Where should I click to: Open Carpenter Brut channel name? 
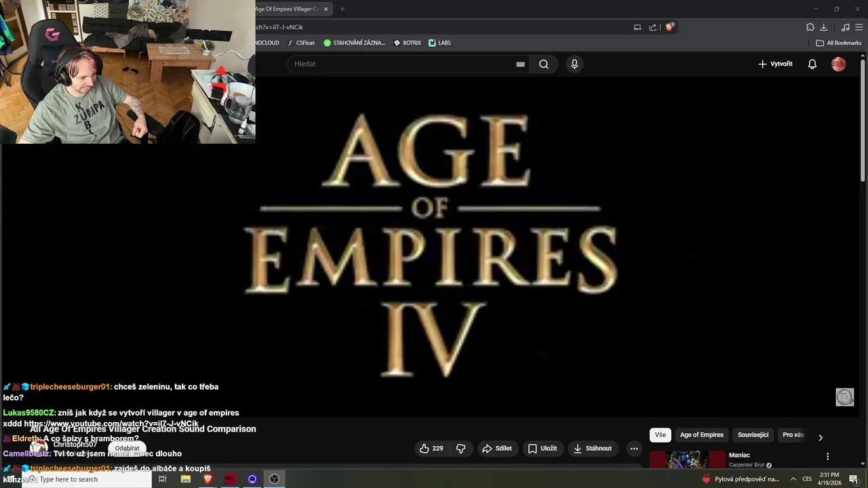[x=746, y=465]
